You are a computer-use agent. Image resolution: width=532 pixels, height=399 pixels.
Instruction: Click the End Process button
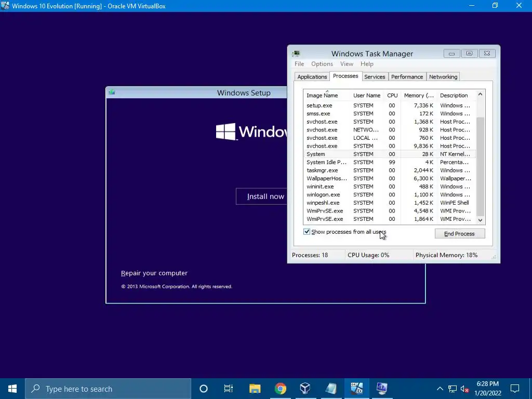pyautogui.click(x=459, y=233)
